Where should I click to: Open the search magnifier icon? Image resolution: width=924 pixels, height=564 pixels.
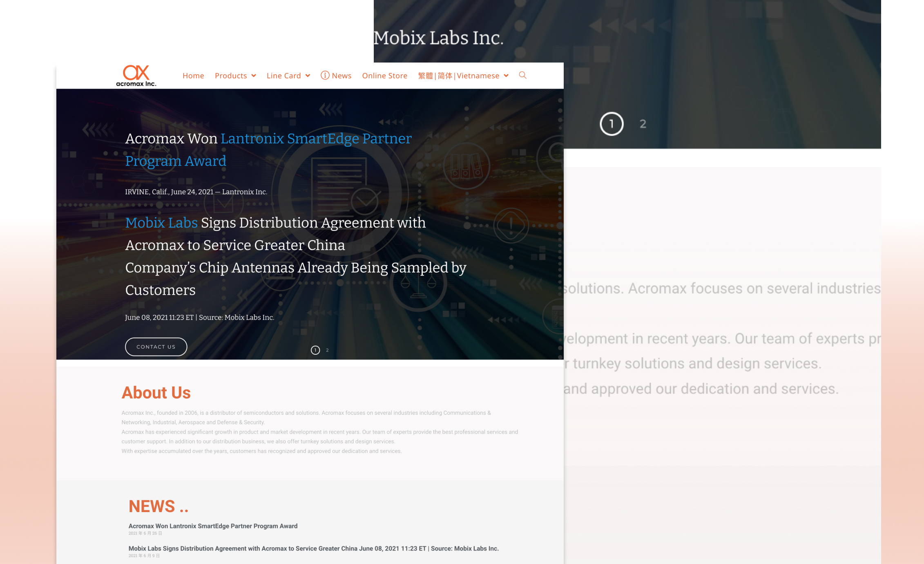click(522, 75)
